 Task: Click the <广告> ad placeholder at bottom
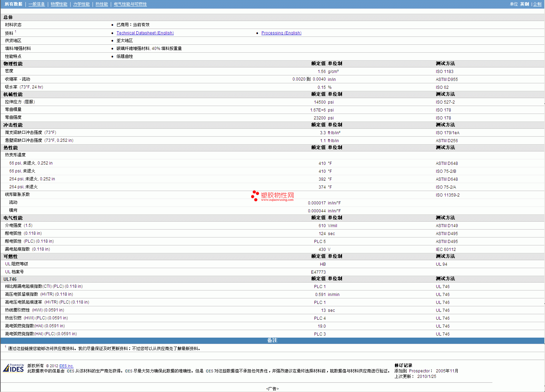272,389
